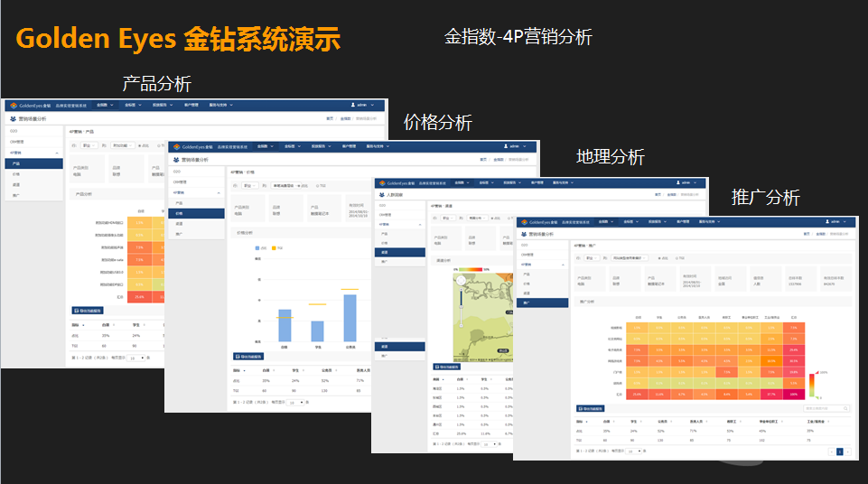868x484 pixels.
Task: Click admin user icon in 地理分析 window
Action: (678, 182)
